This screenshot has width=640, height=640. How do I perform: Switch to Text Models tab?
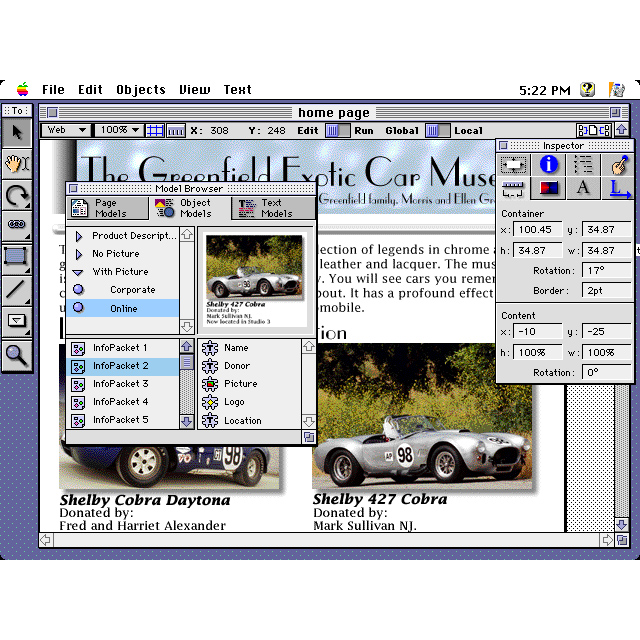[273, 208]
